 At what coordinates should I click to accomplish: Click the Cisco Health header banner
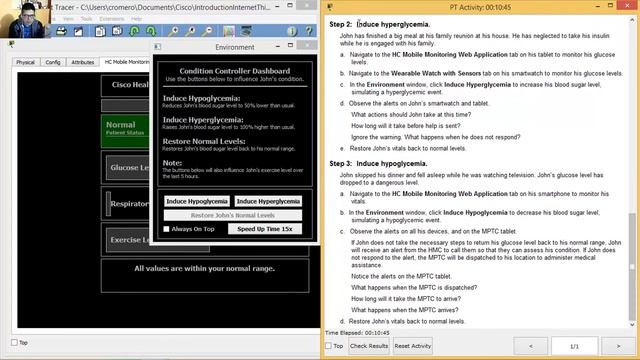(125, 85)
